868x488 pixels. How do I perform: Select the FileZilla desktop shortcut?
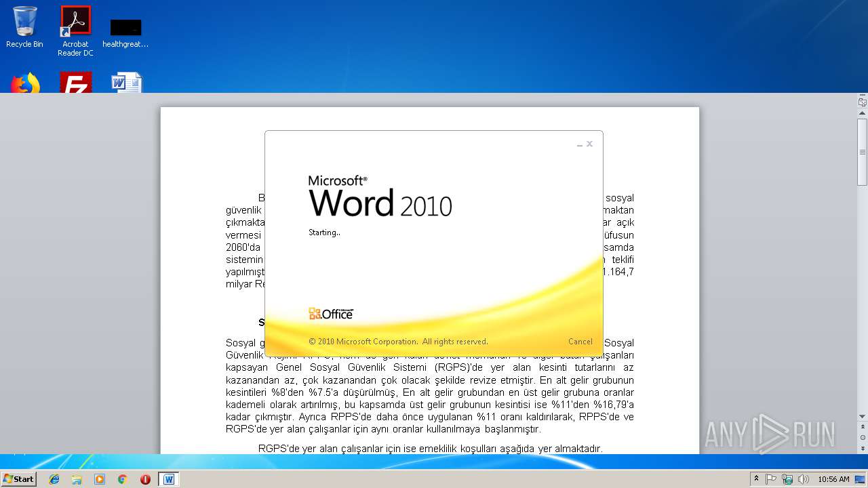(75, 83)
